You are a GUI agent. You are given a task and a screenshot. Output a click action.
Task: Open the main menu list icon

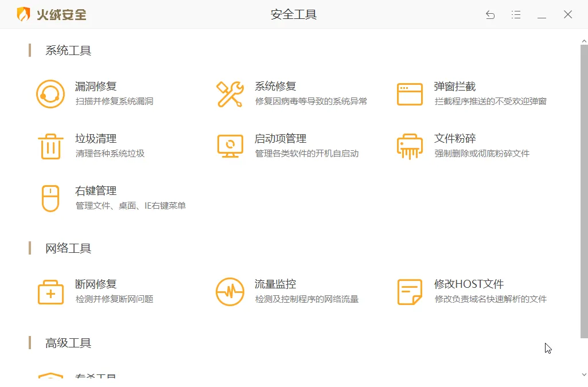point(516,14)
